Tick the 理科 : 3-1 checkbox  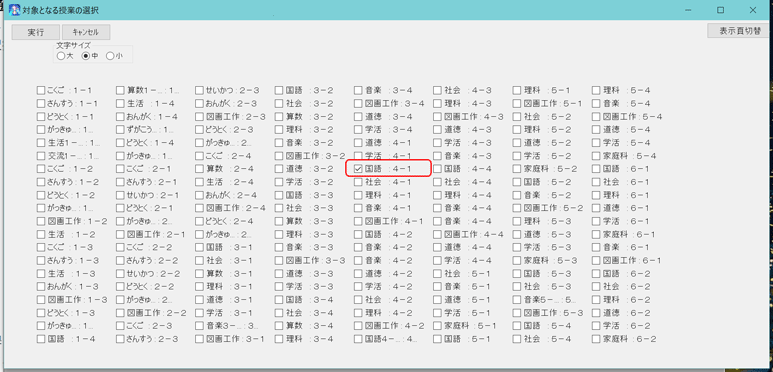(199, 286)
